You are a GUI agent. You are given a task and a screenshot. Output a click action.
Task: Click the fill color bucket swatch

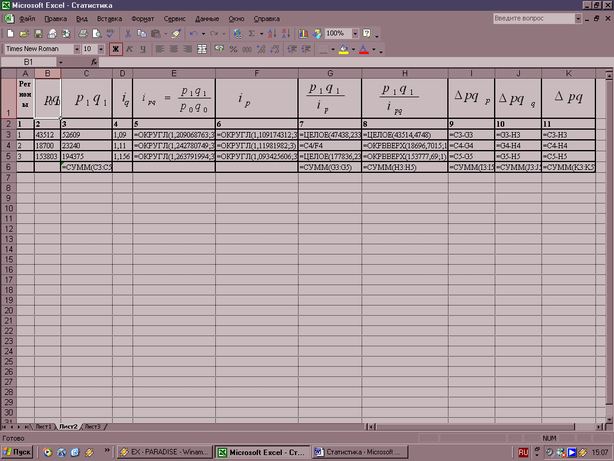[342, 48]
